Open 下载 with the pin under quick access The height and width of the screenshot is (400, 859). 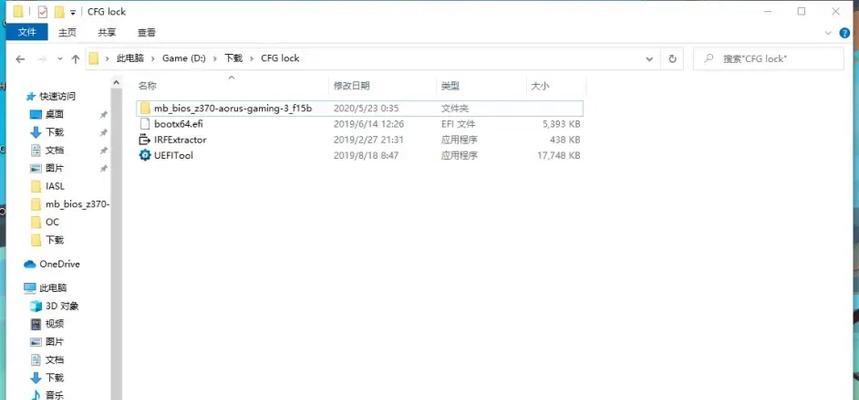pos(54,132)
